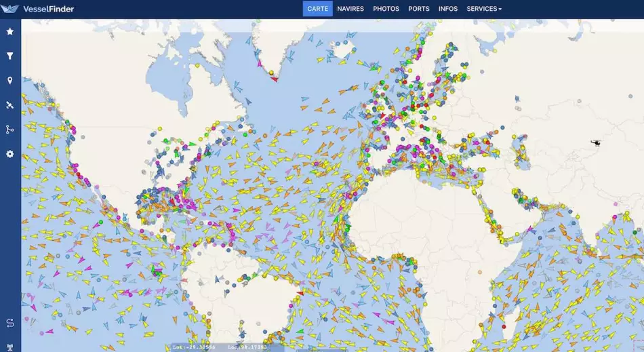Click the Lat/Lon coordinates readout
644x352 pixels.
coord(220,347)
